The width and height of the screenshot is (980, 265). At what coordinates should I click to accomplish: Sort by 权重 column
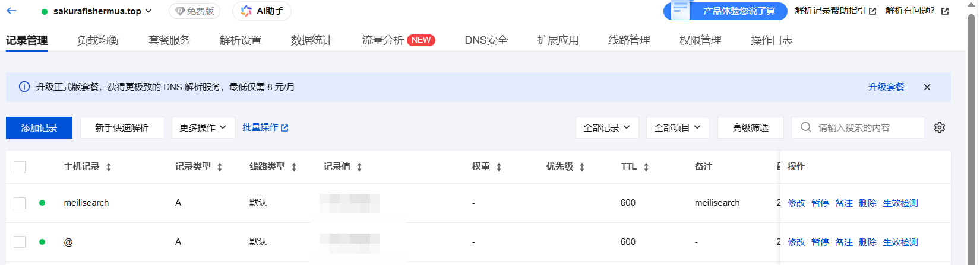pyautogui.click(x=499, y=167)
